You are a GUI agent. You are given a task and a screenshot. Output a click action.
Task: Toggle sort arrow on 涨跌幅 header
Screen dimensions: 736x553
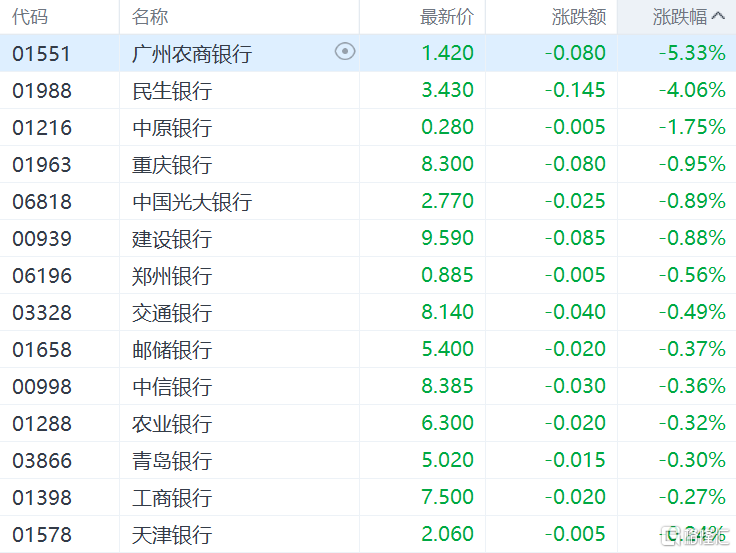click(x=718, y=16)
